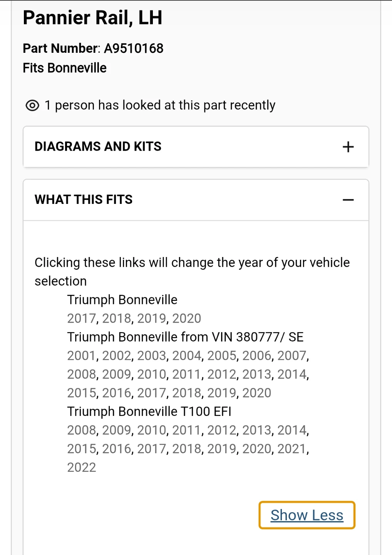Choose year 2004 link
The image size is (392, 555).
tap(186, 355)
